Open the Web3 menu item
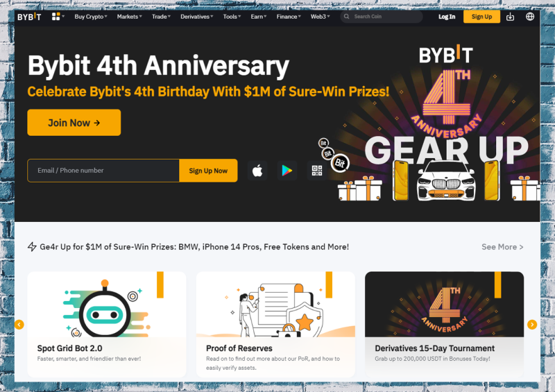The height and width of the screenshot is (392, 555). coord(320,17)
